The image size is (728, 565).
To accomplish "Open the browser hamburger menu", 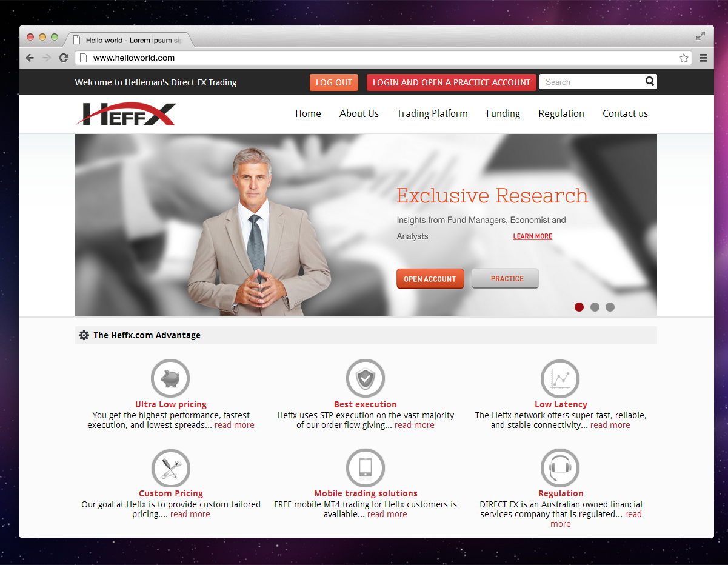I will click(703, 58).
